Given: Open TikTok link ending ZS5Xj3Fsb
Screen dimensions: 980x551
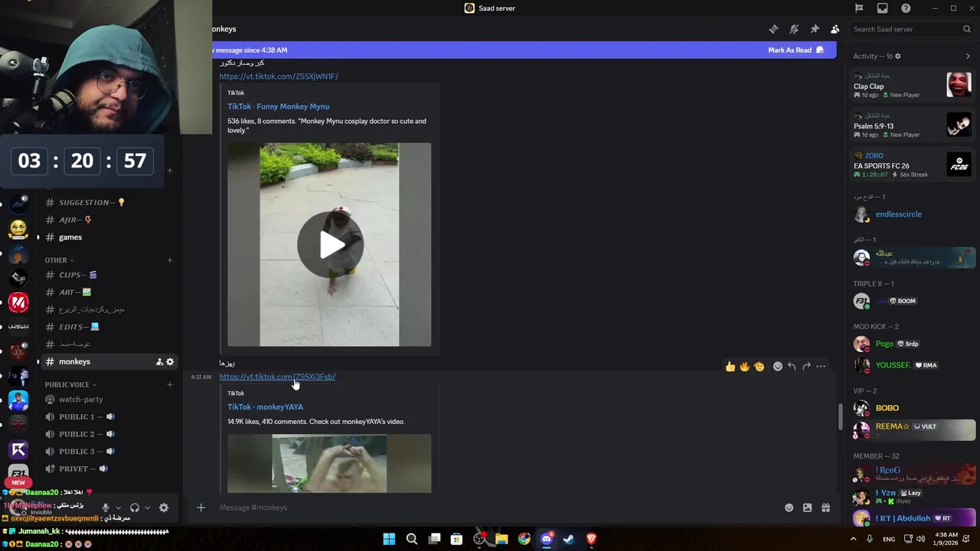Looking at the screenshot, I should pos(277,377).
